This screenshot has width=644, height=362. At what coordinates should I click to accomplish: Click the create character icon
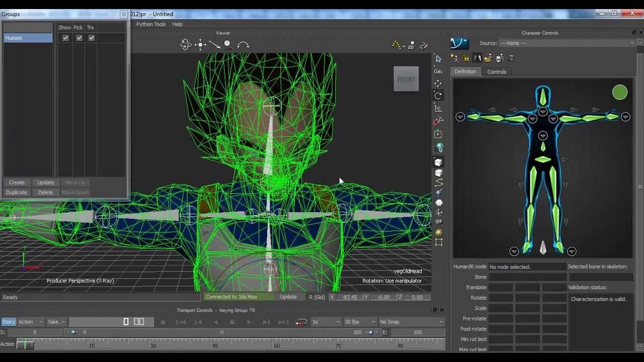pyautogui.click(x=454, y=58)
